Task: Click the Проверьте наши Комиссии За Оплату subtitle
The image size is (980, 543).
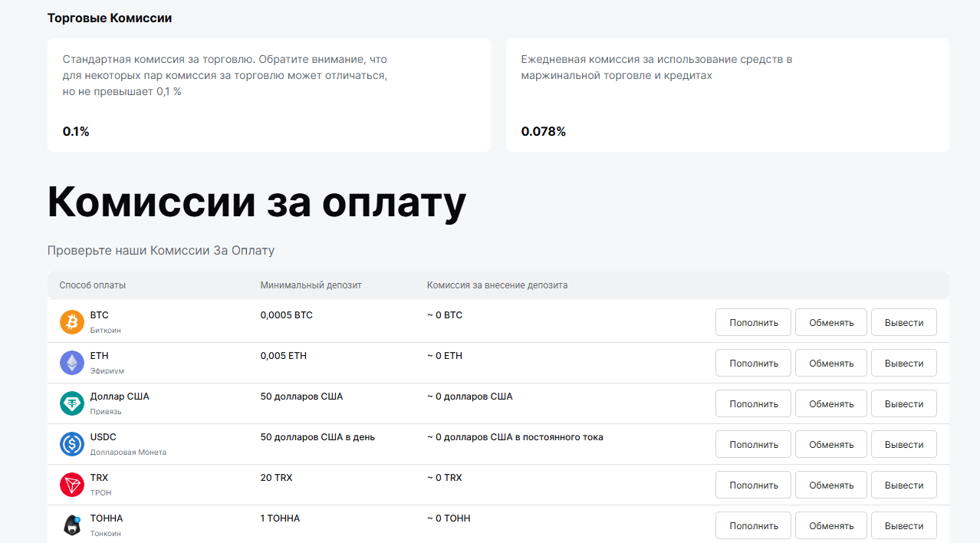Action: click(x=161, y=251)
